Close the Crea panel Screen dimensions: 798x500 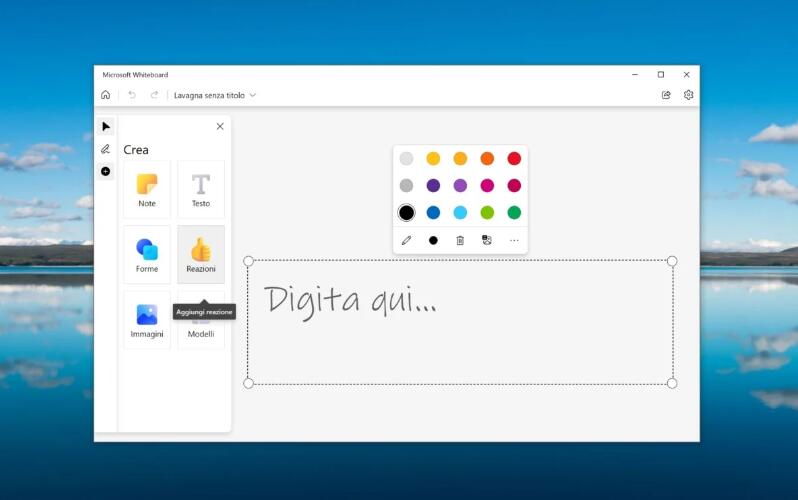220,126
